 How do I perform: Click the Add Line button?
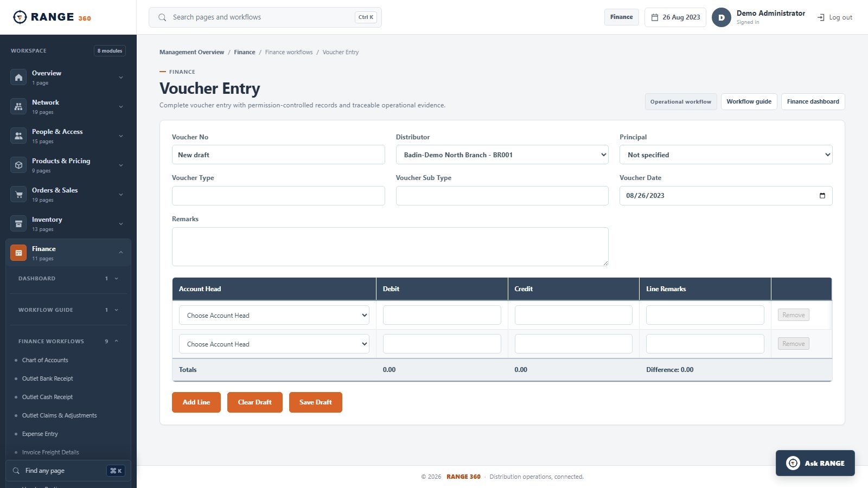pyautogui.click(x=196, y=402)
